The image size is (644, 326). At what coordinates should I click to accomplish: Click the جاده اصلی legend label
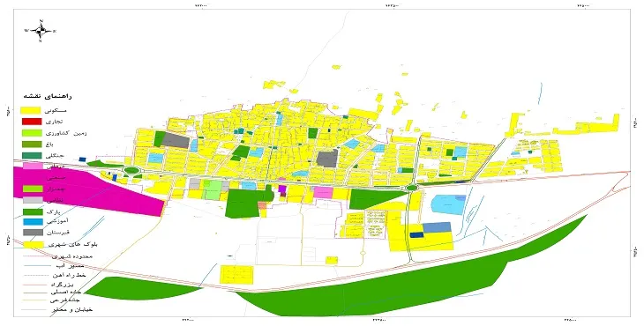click(x=65, y=293)
